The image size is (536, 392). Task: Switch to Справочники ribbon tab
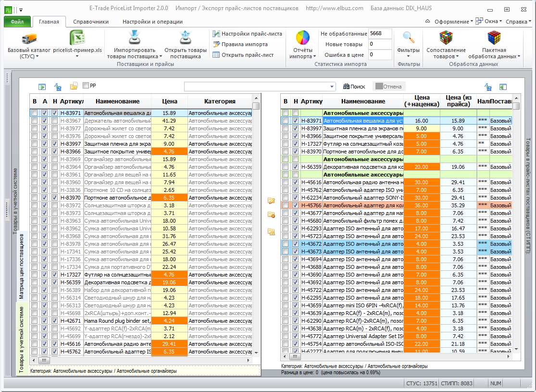91,22
